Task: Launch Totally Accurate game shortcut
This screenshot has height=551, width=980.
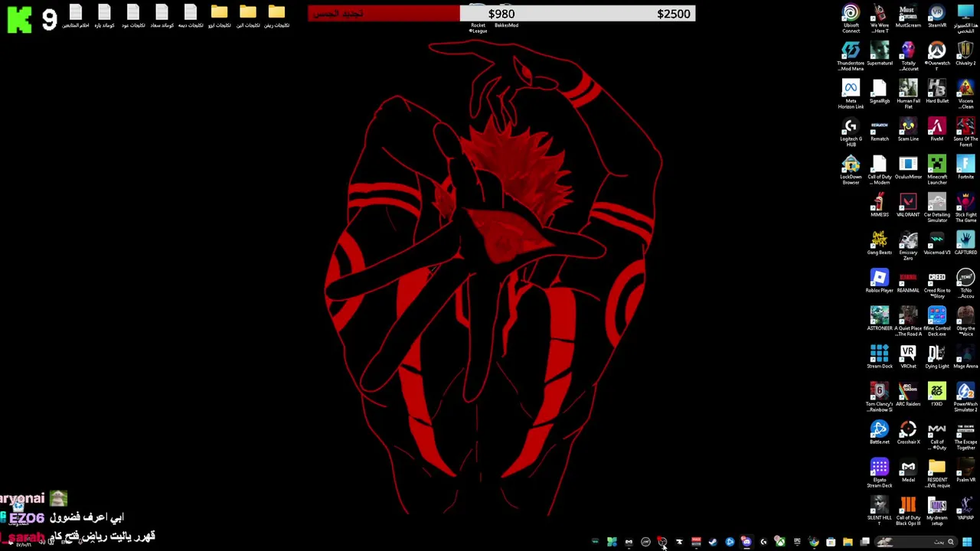Action: pos(908,56)
